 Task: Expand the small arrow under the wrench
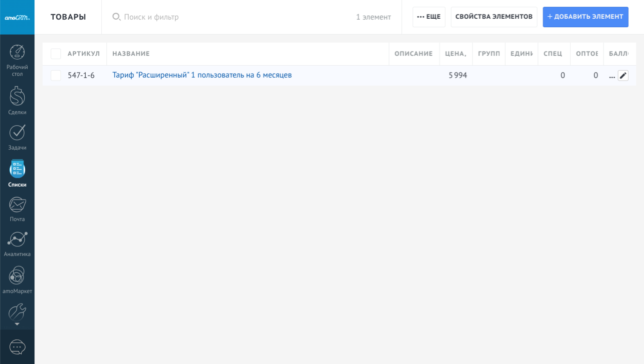click(x=17, y=324)
